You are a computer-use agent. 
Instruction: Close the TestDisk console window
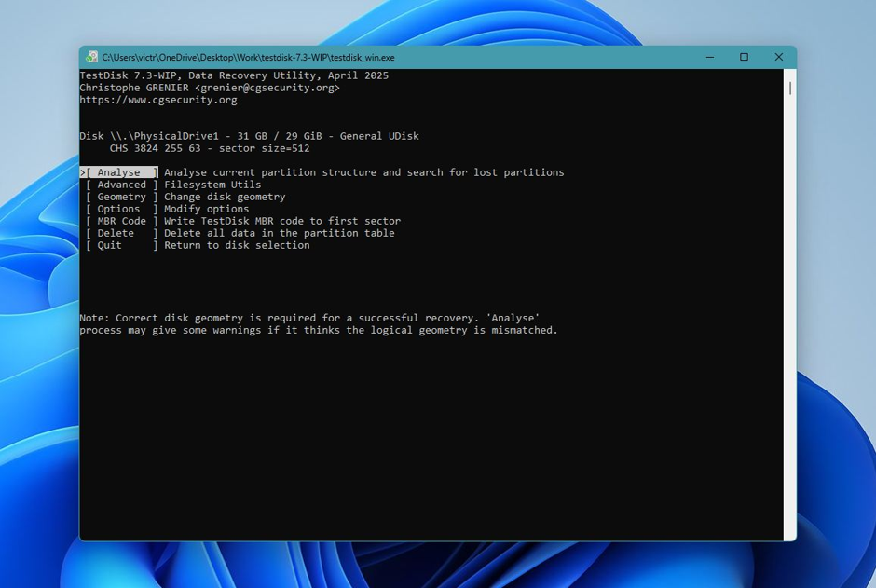pos(779,57)
